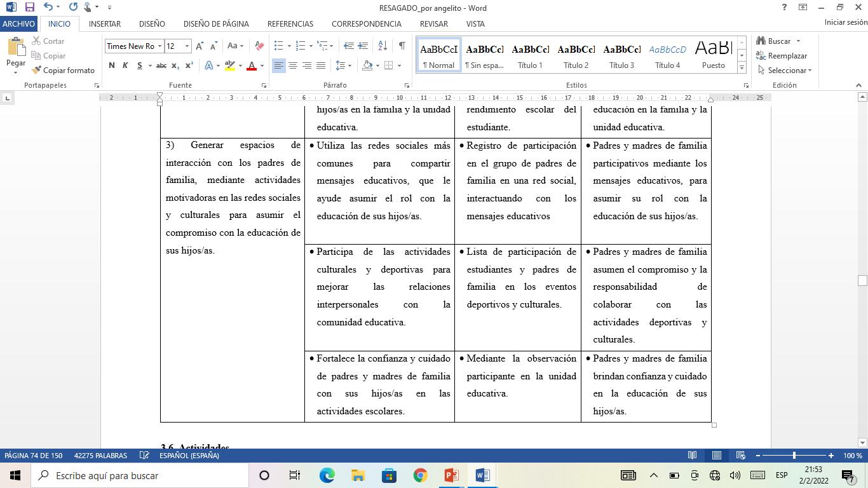Align text right
This screenshot has width=868, height=488.
[307, 65]
